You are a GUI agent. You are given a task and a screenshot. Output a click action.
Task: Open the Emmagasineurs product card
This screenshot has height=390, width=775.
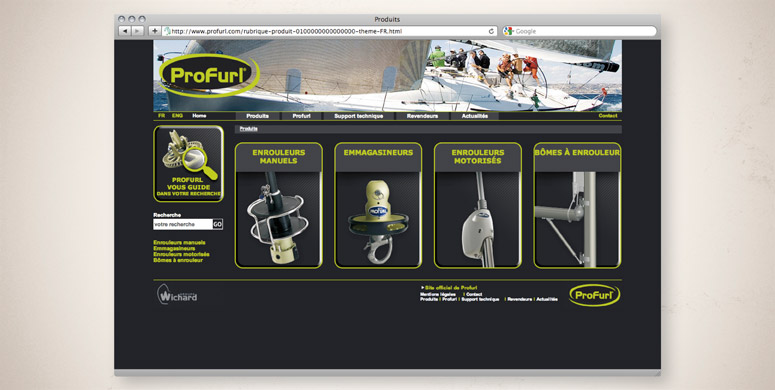(378, 206)
